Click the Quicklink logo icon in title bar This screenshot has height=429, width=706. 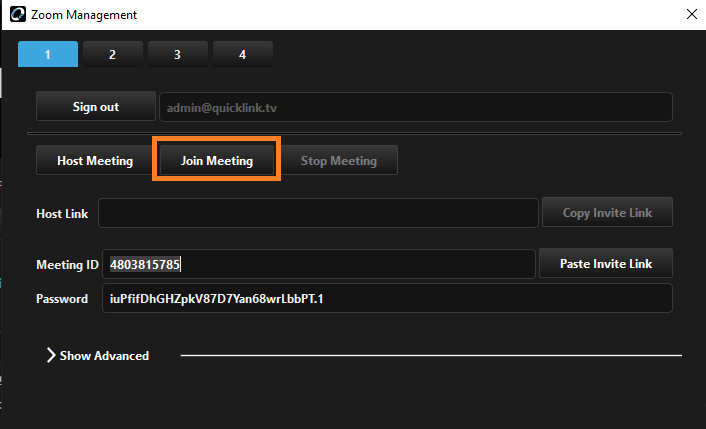point(18,14)
